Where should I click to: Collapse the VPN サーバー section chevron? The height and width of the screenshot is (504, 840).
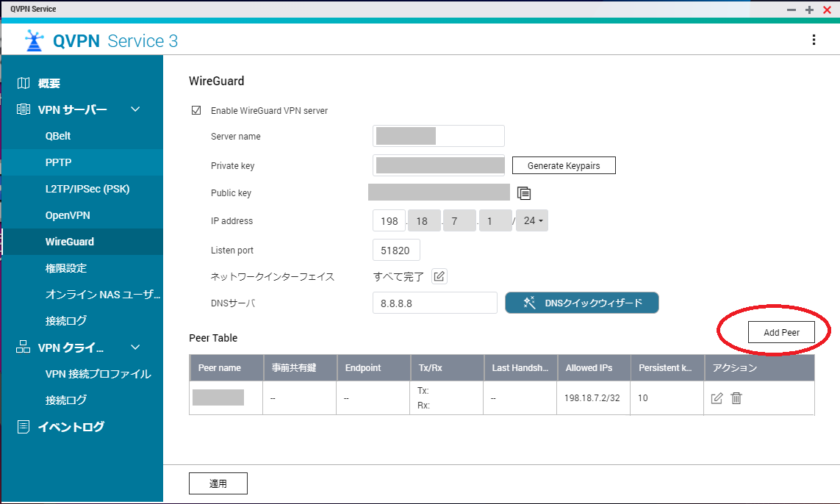(135, 109)
